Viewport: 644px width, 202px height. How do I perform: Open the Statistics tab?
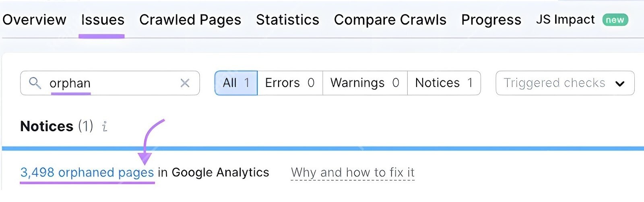(287, 20)
